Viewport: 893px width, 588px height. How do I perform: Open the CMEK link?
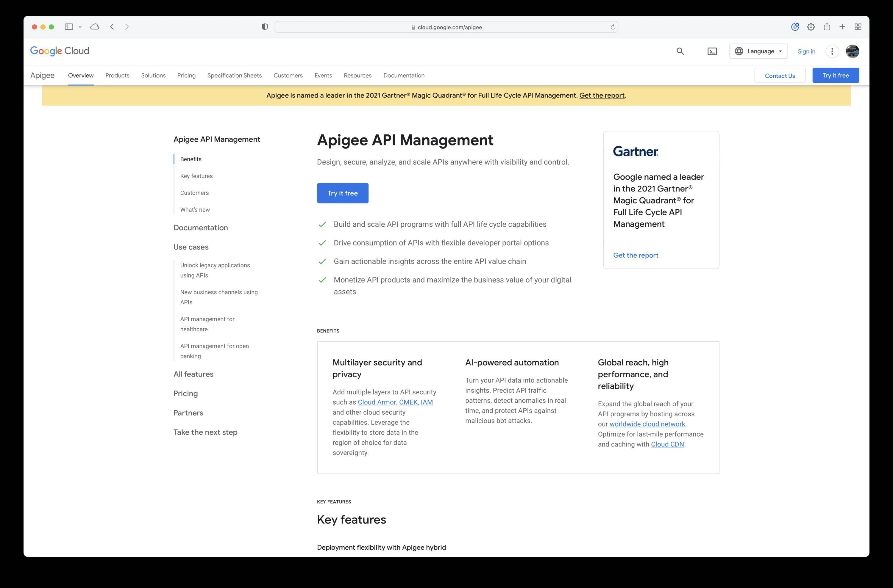[x=408, y=402]
